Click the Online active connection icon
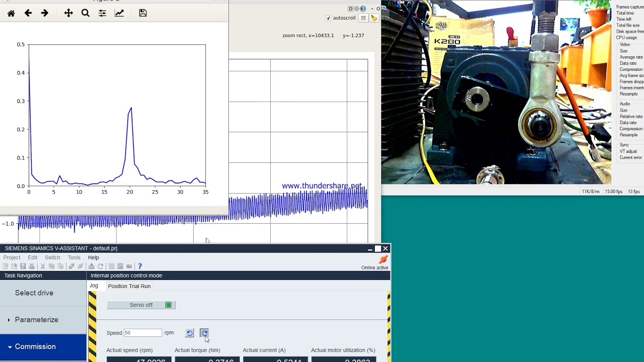This screenshot has height=362, width=644. (x=383, y=259)
